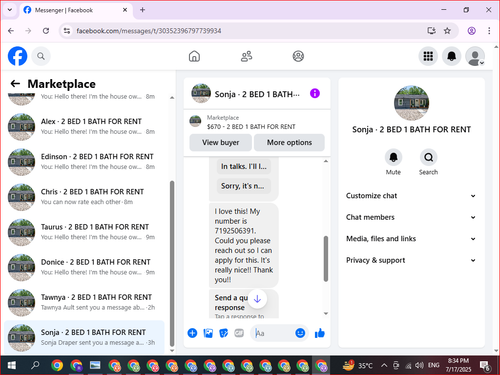This screenshot has width=500, height=375.
Task: Send a thumbs-up like
Action: [x=320, y=333]
